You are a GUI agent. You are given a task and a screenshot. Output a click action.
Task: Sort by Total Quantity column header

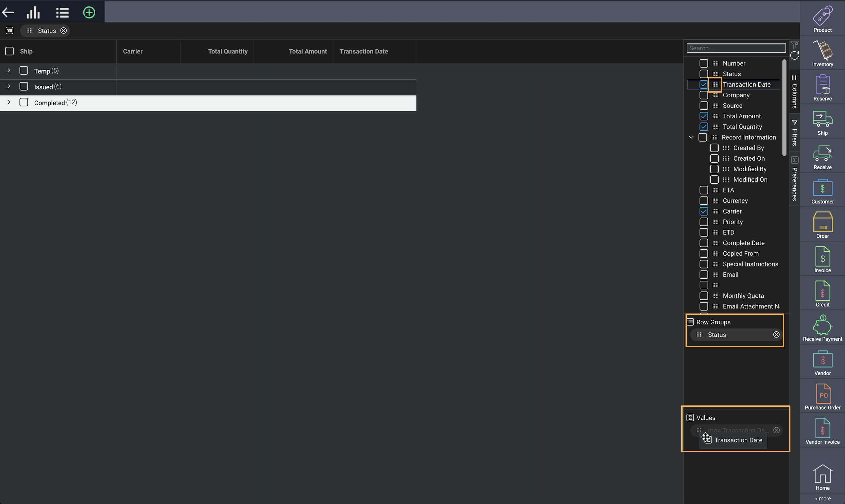[x=227, y=51]
